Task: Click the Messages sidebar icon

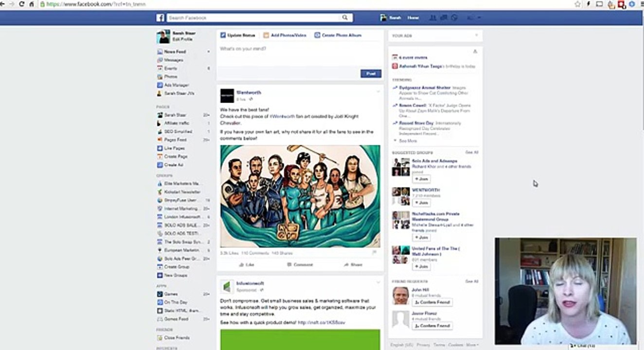Action: point(160,60)
